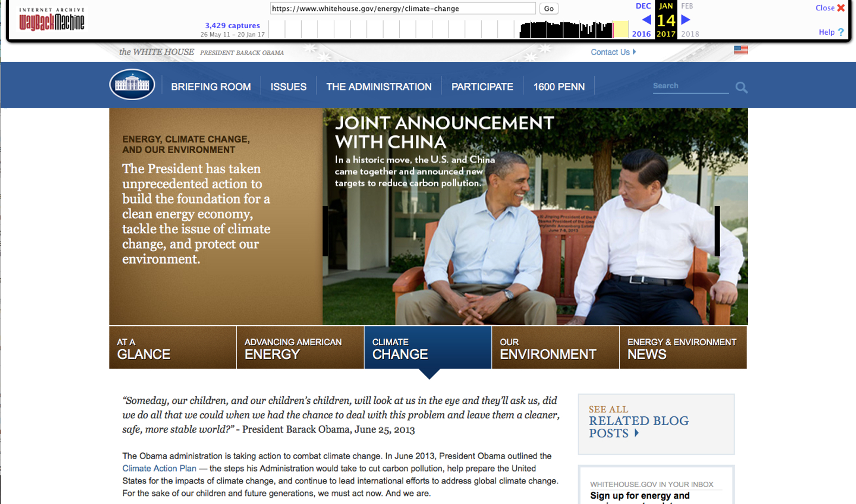Click the White House title text

point(157,52)
